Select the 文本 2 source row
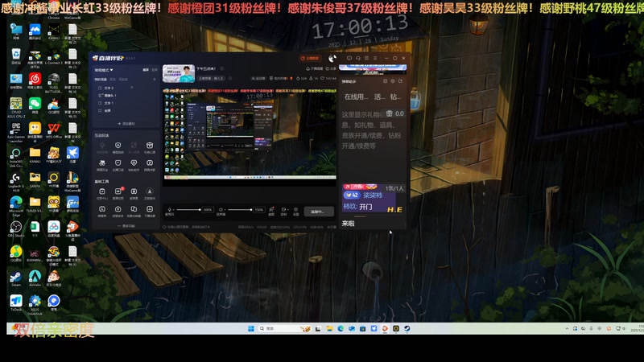The width and height of the screenshot is (644, 362). (x=126, y=88)
